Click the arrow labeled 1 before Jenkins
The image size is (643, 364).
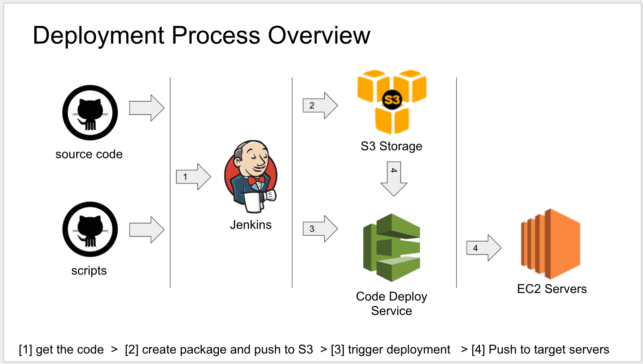point(193,177)
